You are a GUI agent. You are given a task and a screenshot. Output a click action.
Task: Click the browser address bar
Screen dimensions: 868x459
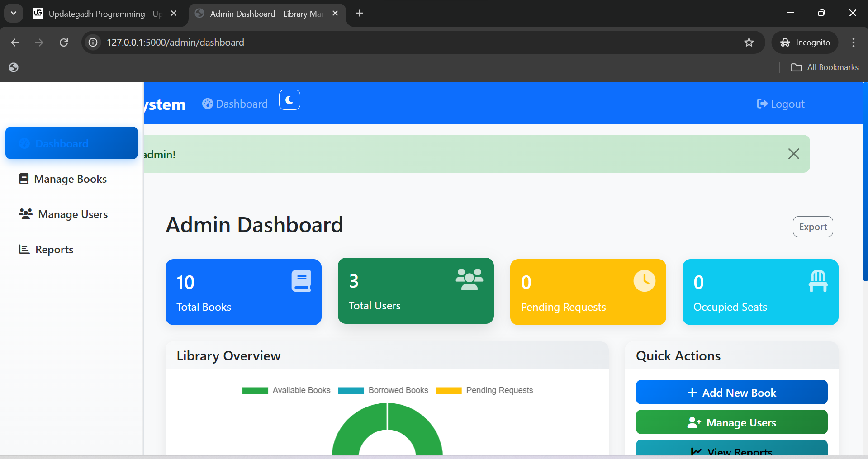[423, 43]
